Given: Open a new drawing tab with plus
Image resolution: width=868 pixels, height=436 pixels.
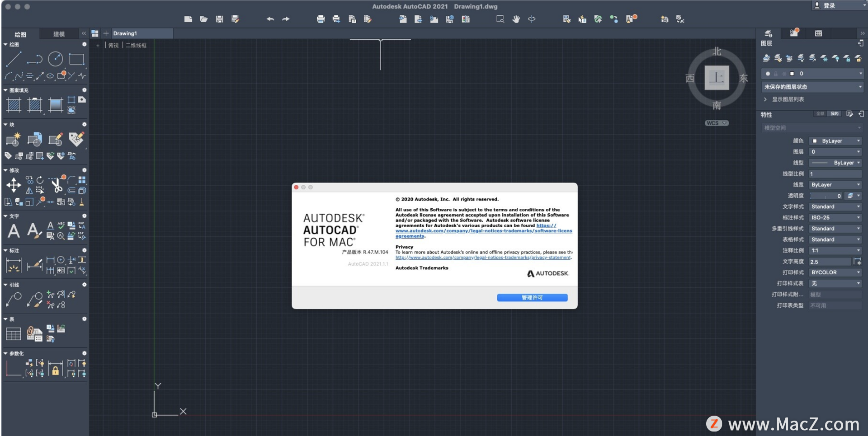Looking at the screenshot, I should tap(106, 33).
